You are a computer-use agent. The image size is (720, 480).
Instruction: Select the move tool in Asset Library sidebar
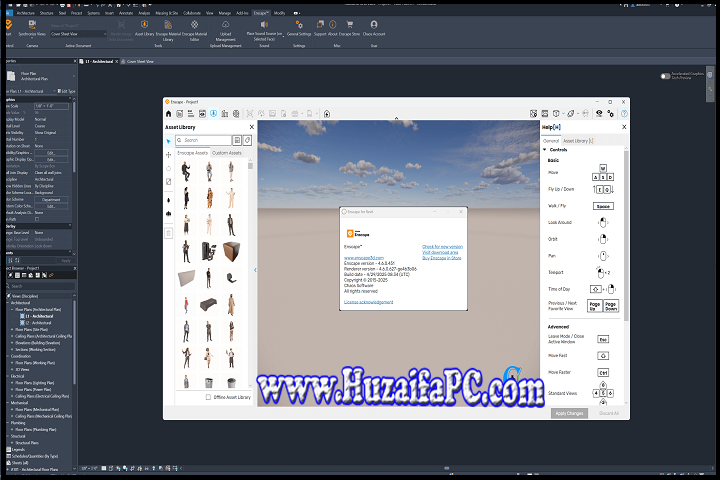pos(168,155)
